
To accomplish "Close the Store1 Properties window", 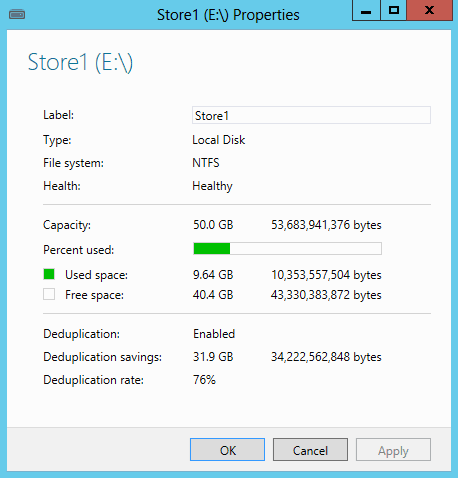I will pyautogui.click(x=429, y=11).
